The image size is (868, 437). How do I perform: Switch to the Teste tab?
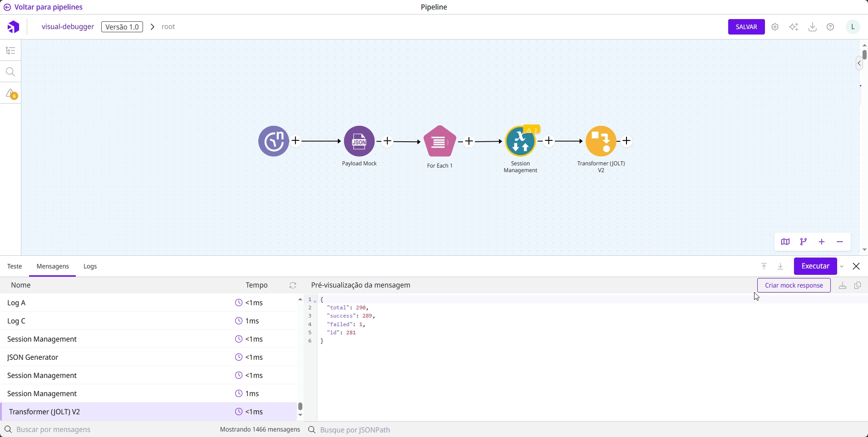point(15,267)
